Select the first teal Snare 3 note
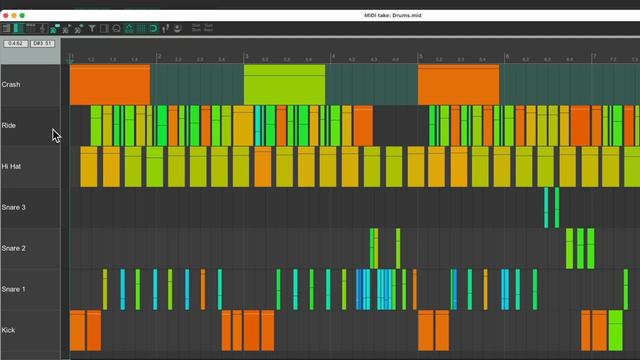The image size is (640, 360). pyautogui.click(x=546, y=207)
